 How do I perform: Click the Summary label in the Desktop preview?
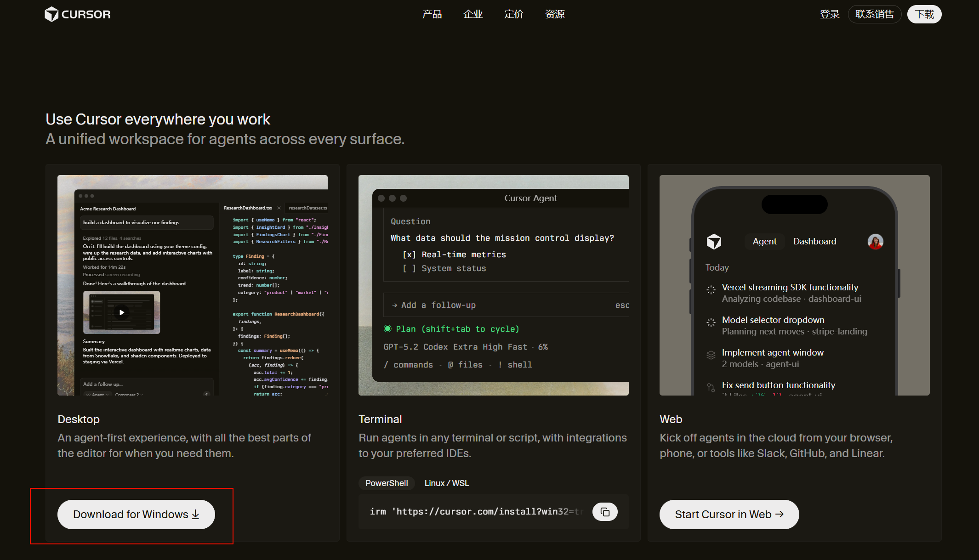click(94, 342)
